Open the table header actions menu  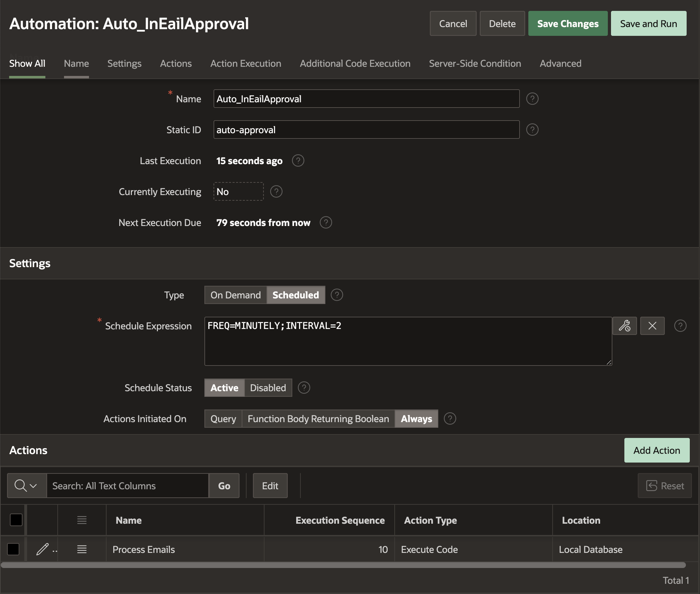click(x=82, y=520)
